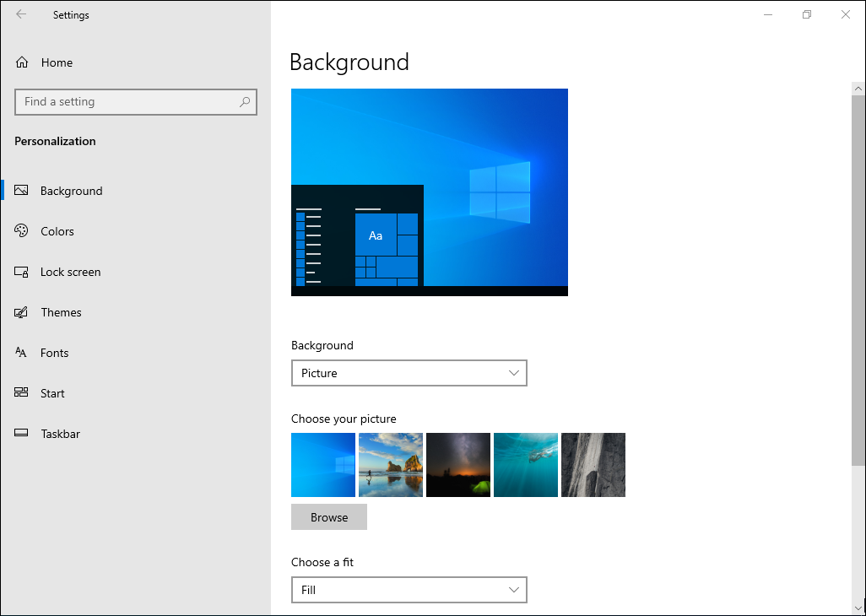Viewport: 866px width, 616px height.
Task: Click the Themes brush icon
Action: pos(21,312)
